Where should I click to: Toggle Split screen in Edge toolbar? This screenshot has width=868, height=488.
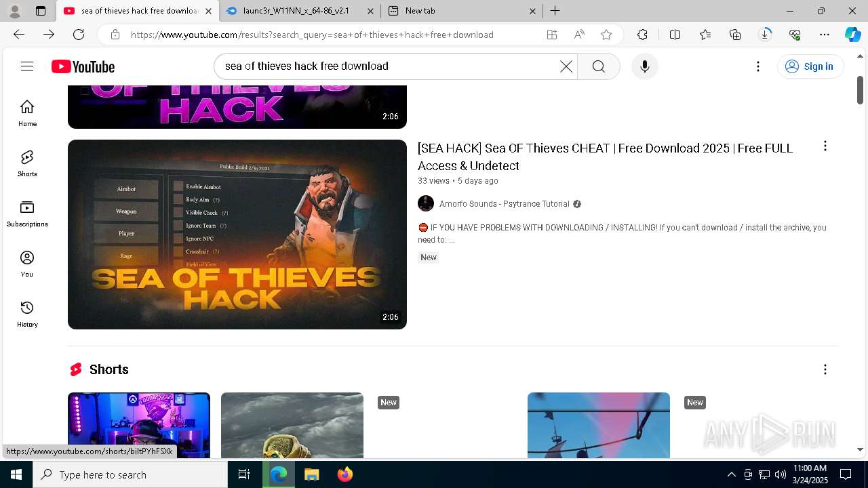click(x=675, y=35)
